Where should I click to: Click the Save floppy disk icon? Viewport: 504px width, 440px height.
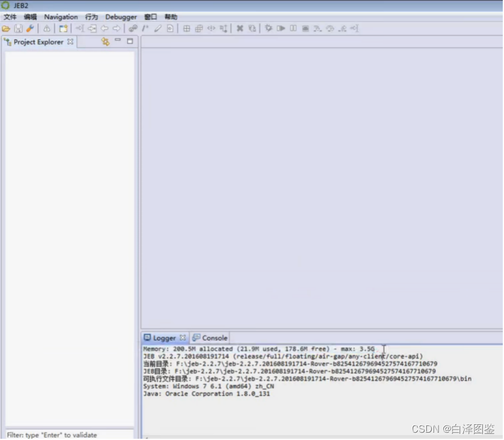18,29
